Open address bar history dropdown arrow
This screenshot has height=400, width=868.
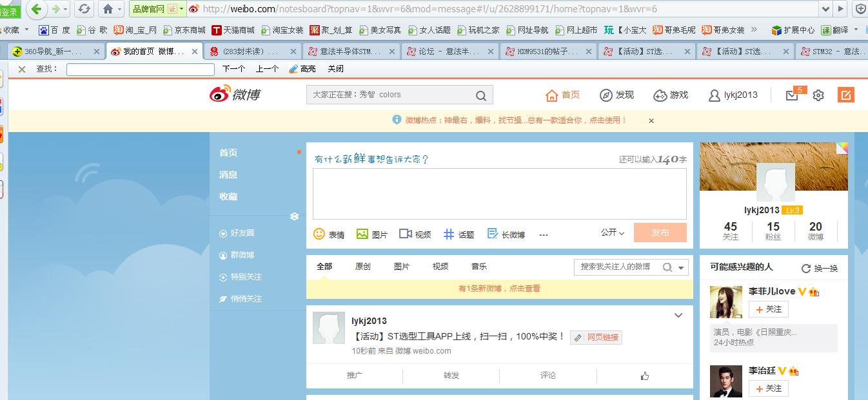pyautogui.click(x=826, y=9)
